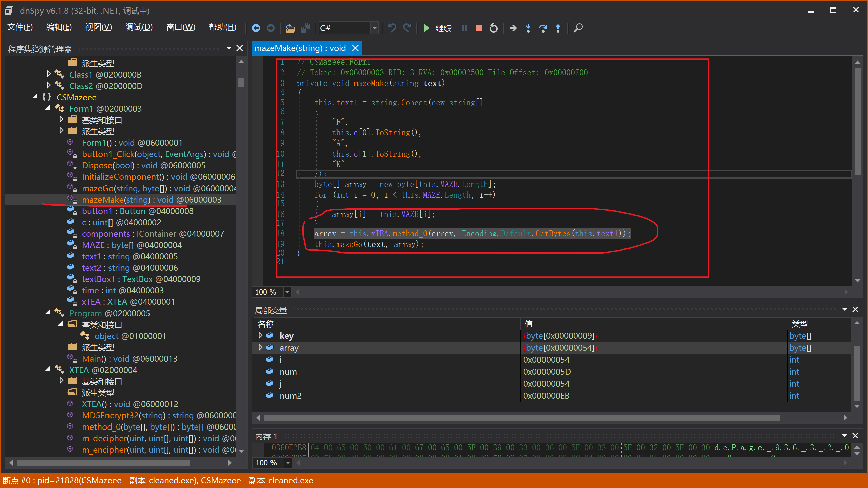The height and width of the screenshot is (488, 868).
Task: Expand the key variable in locals panel
Action: click(x=260, y=335)
